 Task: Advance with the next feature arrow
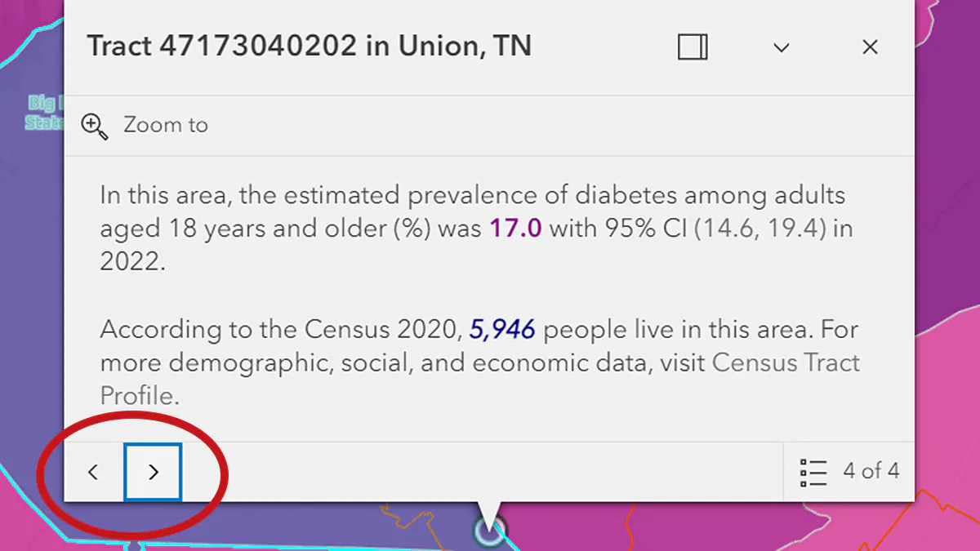point(154,472)
